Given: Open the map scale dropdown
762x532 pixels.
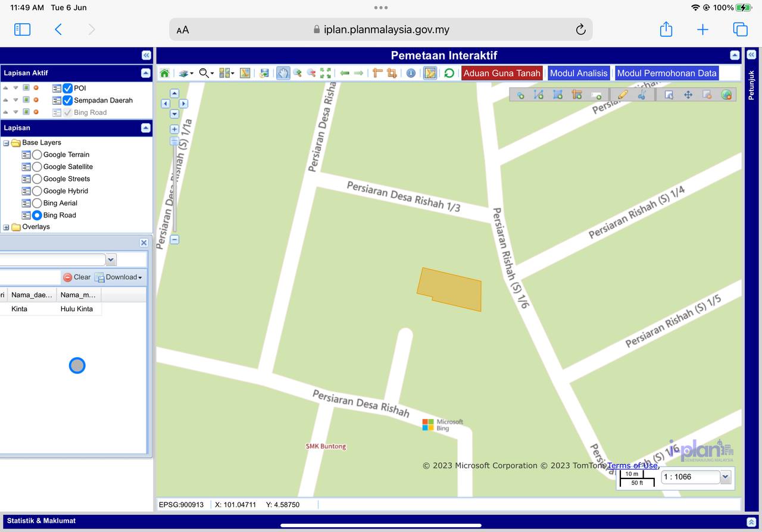Looking at the screenshot, I should click(x=725, y=477).
